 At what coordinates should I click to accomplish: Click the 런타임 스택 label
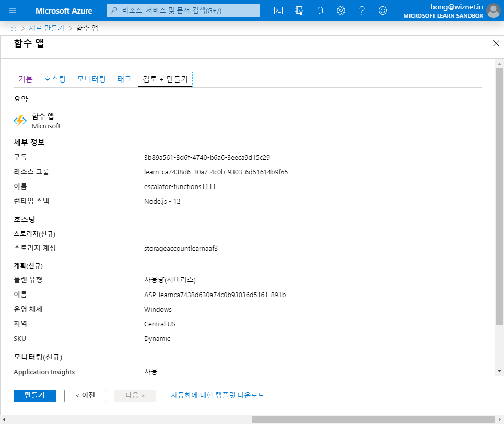pyautogui.click(x=31, y=201)
